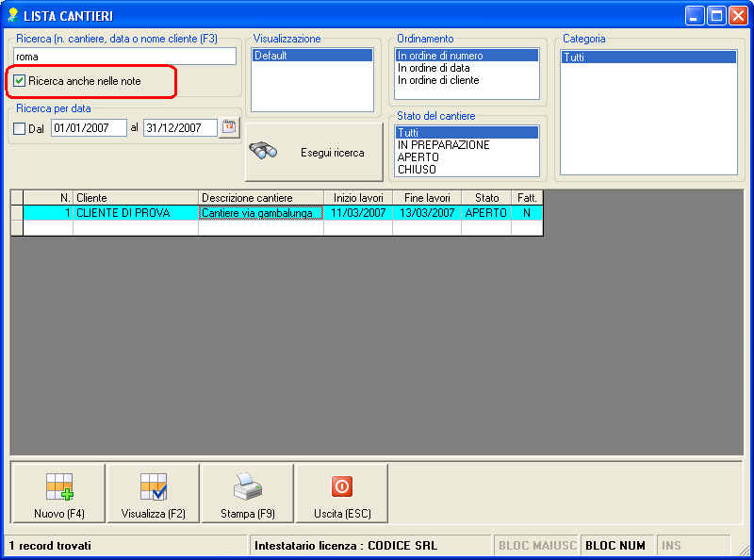Select 'Tutti' in Categoria list
This screenshot has width=754, height=560.
point(648,58)
